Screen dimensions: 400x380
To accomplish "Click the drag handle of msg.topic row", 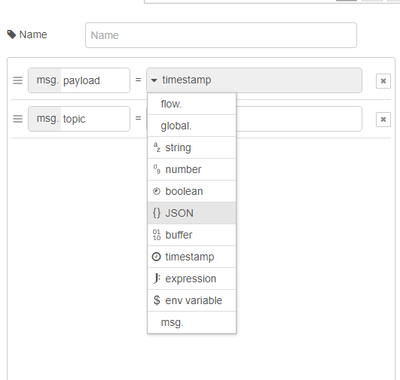I will [x=18, y=119].
